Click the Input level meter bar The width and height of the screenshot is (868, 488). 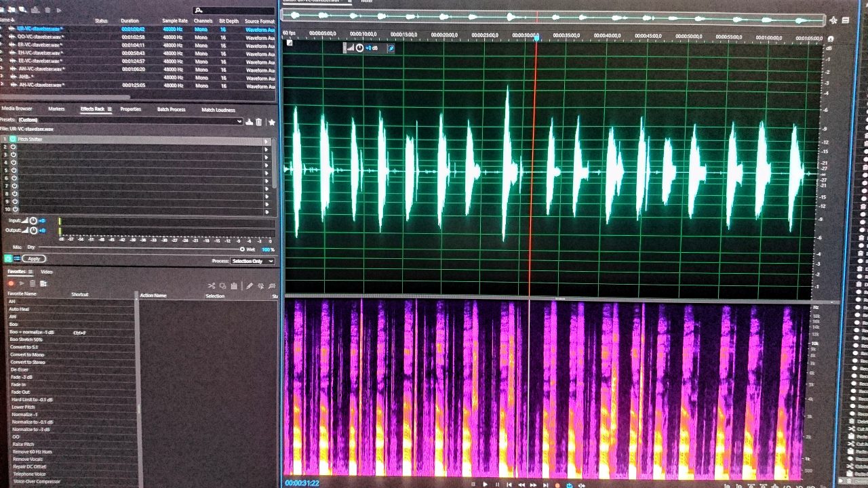(x=166, y=222)
